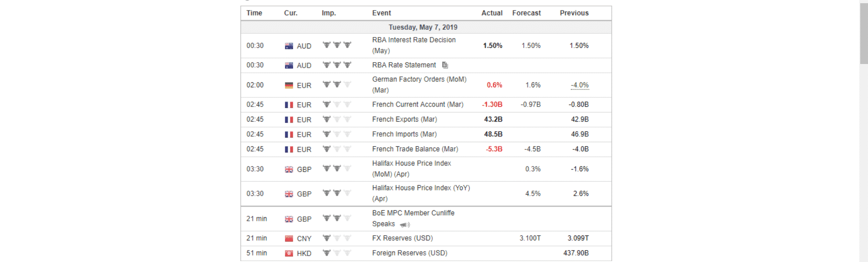Open Halifax House Price Index (YoY) event
The height and width of the screenshot is (262, 868).
421,193
